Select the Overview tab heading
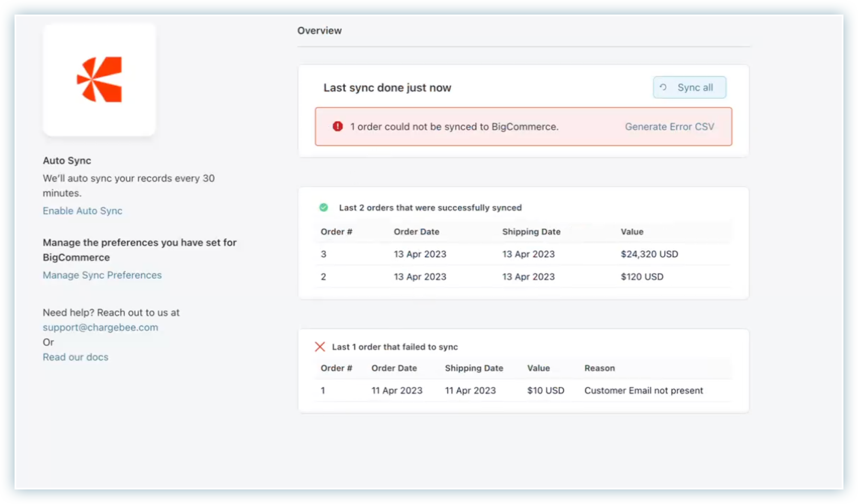The width and height of the screenshot is (858, 504). 319,30
